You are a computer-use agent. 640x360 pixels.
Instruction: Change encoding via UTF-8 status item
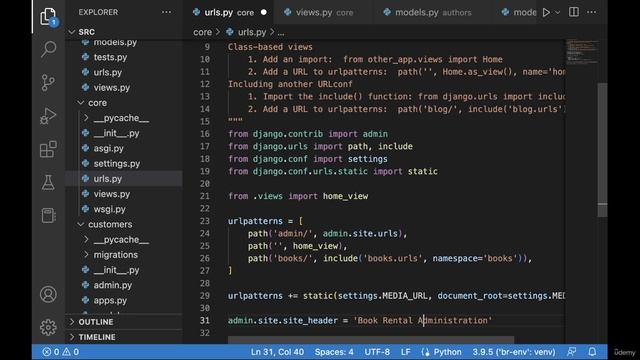point(377,352)
